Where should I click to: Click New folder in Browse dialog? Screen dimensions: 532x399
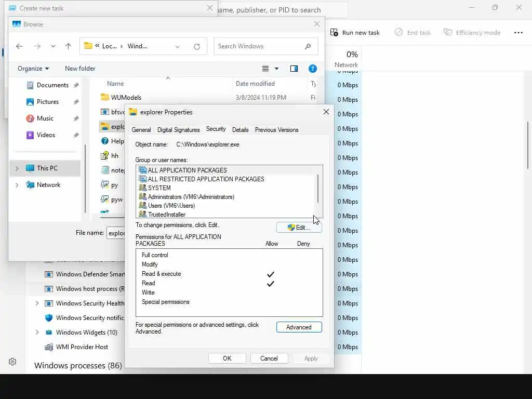coord(80,69)
